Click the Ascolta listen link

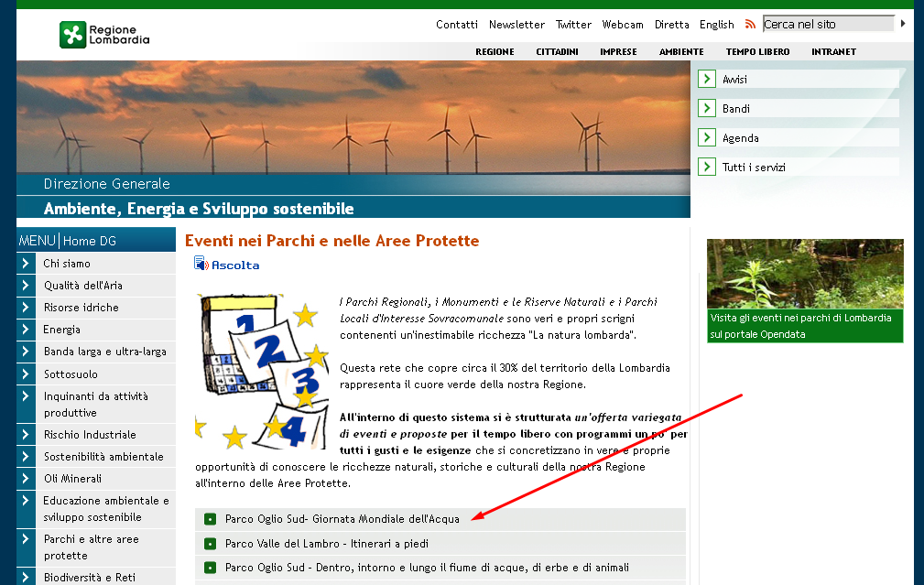click(235, 265)
